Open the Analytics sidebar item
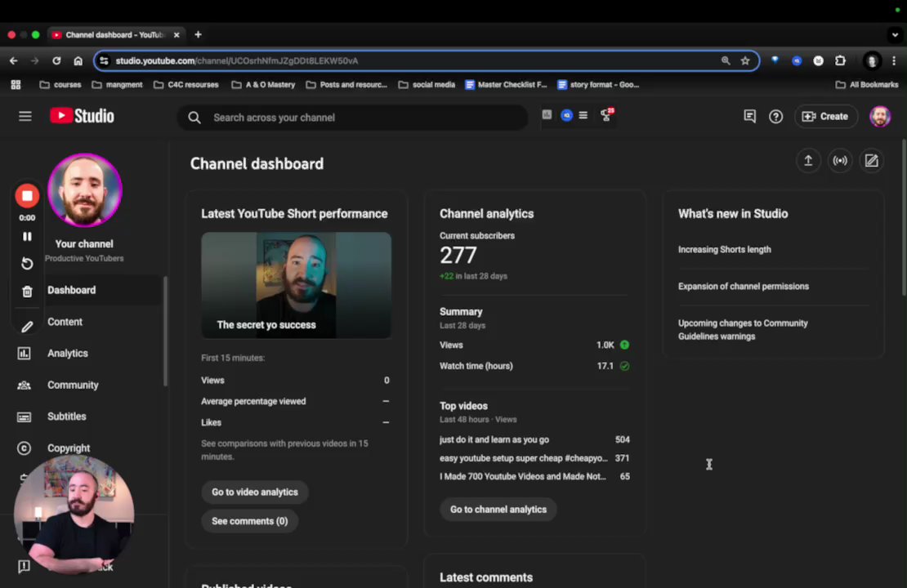The height and width of the screenshot is (588, 907). pyautogui.click(x=67, y=354)
